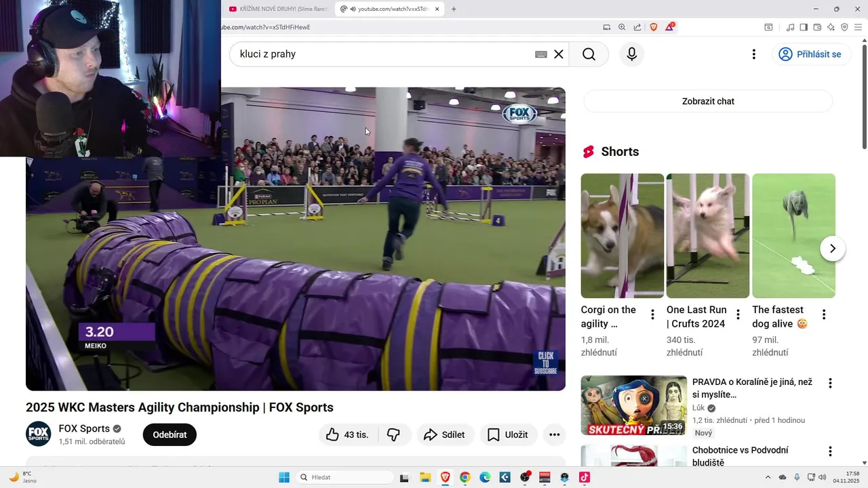The width and height of the screenshot is (868, 488).
Task: Open the Lůk channel link
Action: [698, 408]
